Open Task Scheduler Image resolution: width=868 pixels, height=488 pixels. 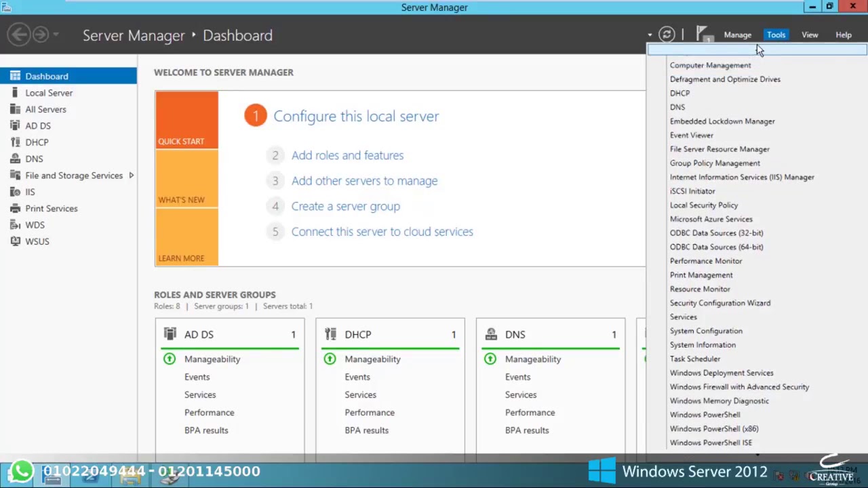point(695,359)
